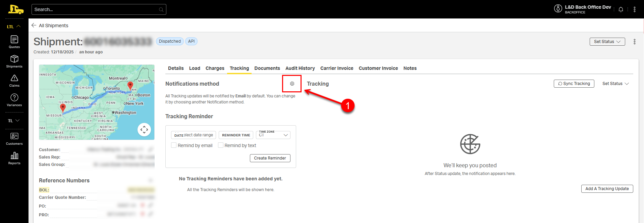
Task: Expand the map to full view
Action: tap(144, 129)
